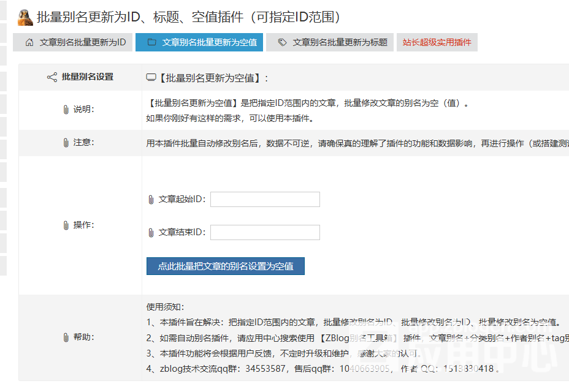Click the plugin logo beside the page title

pos(25,17)
